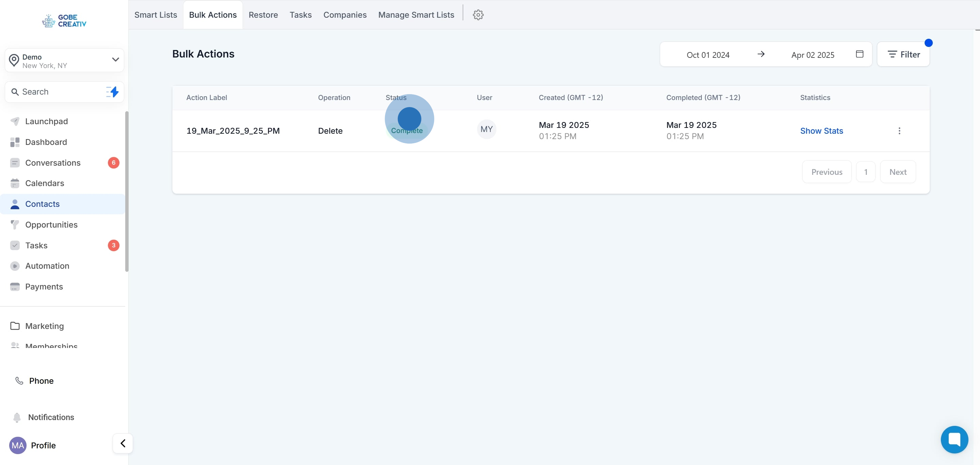This screenshot has width=980, height=465.
Task: Click the calendar icon in date range
Action: [860, 54]
